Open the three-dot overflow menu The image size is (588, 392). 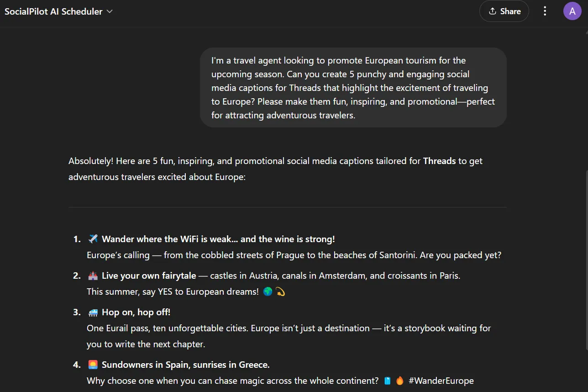(x=545, y=11)
